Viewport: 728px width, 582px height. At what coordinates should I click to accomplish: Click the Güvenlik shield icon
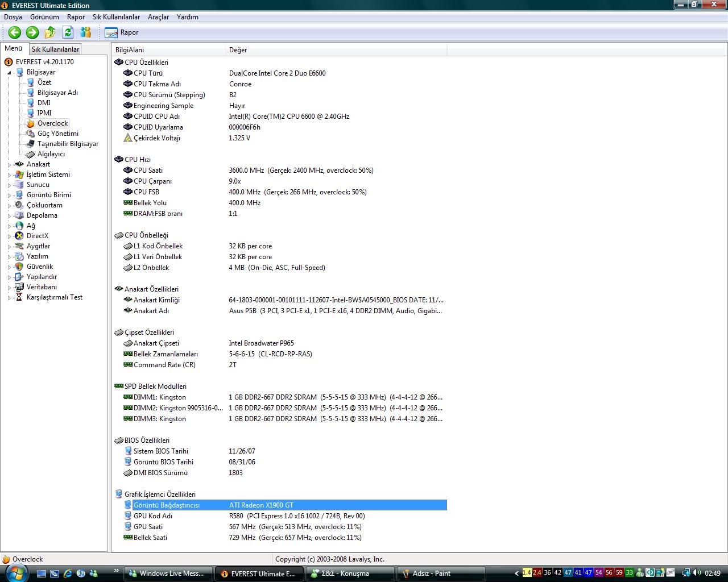[19, 267]
